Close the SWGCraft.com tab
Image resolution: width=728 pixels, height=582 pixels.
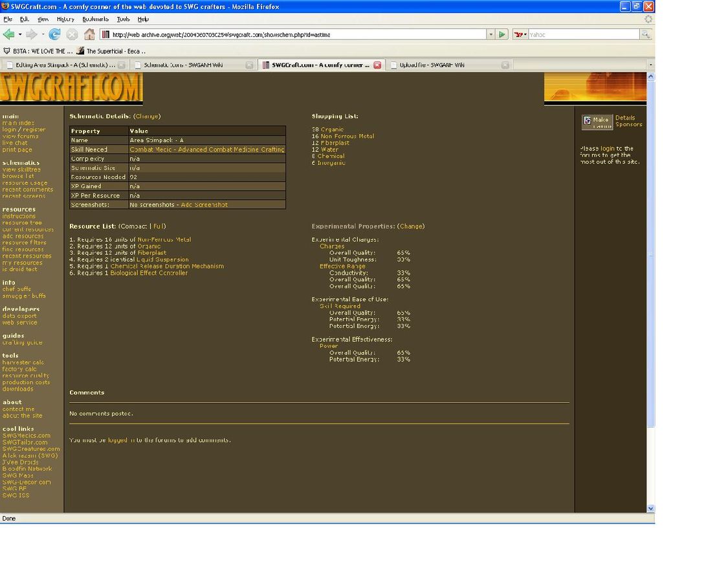pos(377,65)
